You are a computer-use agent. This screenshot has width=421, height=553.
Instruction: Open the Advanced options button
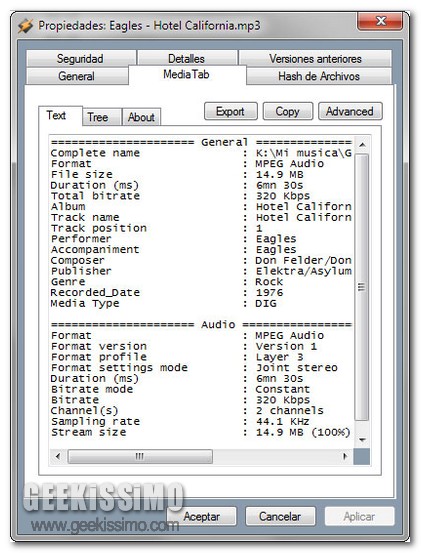350,111
